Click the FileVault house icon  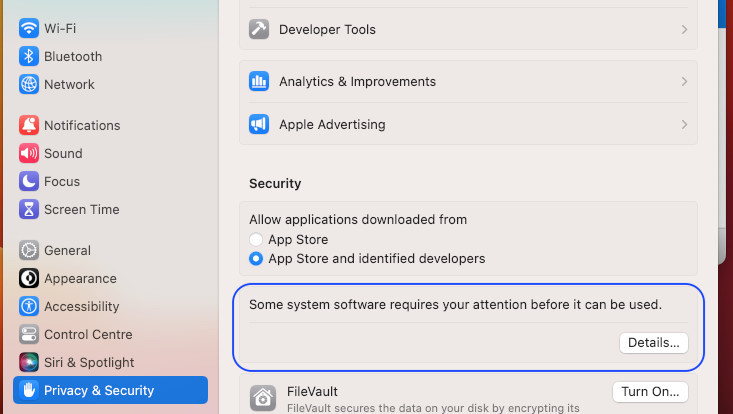click(x=262, y=398)
